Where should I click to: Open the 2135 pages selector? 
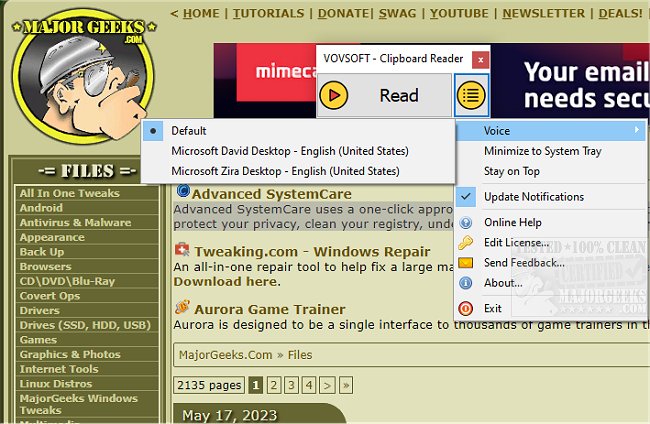209,385
